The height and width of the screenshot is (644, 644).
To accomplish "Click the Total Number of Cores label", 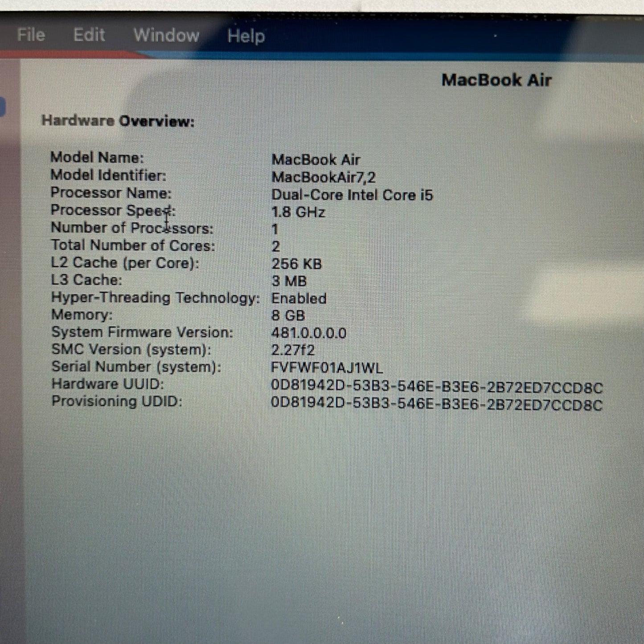I will point(132,246).
